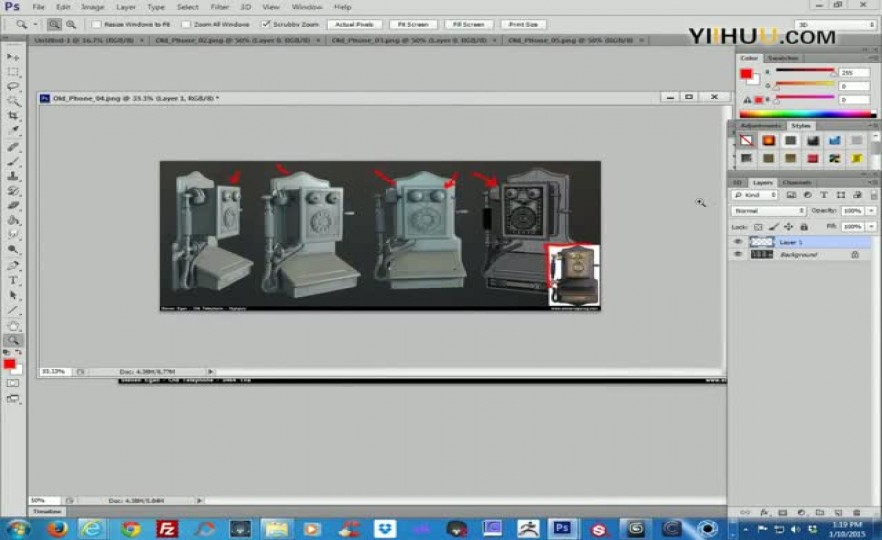882x540 pixels.
Task: Delete layer with trash icon
Action: point(857,512)
